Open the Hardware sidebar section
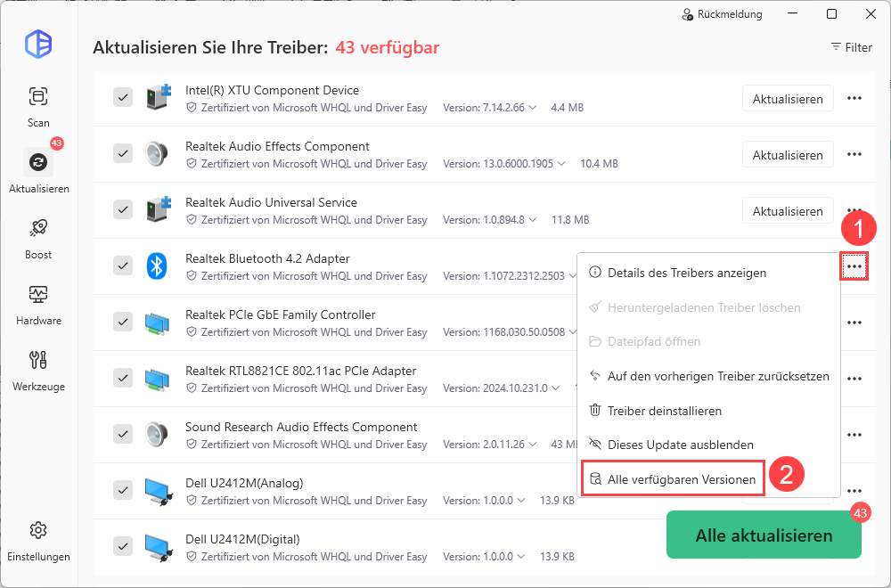The height and width of the screenshot is (588, 891). tap(38, 304)
